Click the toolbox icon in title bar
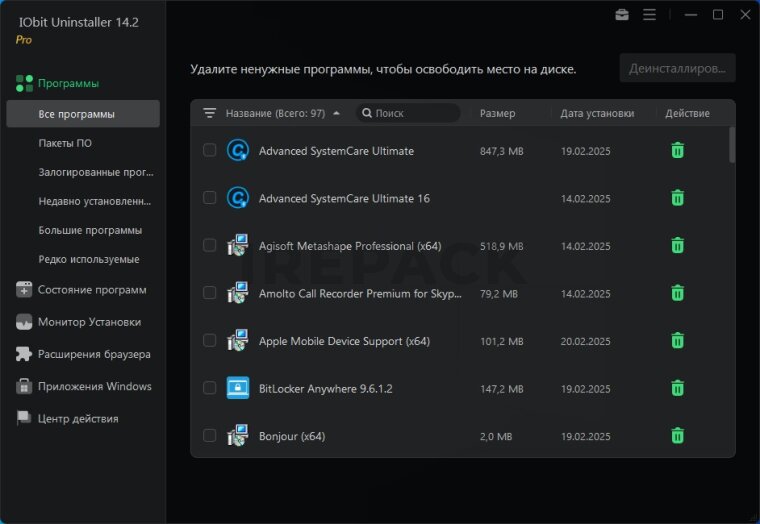 pyautogui.click(x=622, y=15)
